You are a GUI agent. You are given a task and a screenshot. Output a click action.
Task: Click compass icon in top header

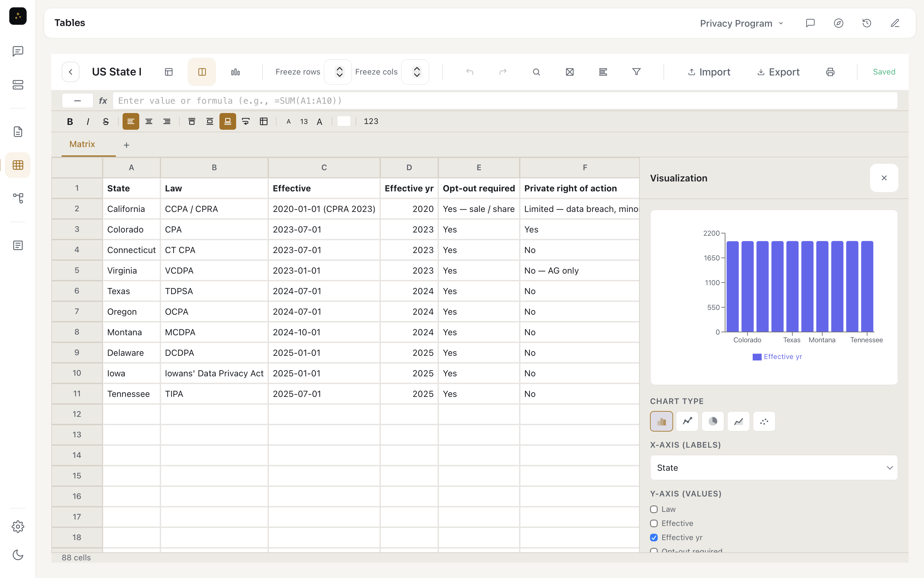pyautogui.click(x=838, y=23)
